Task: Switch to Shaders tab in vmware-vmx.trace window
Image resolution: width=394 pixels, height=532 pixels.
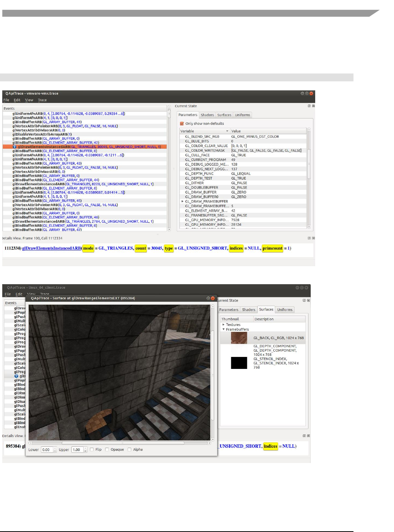Action: (x=207, y=115)
